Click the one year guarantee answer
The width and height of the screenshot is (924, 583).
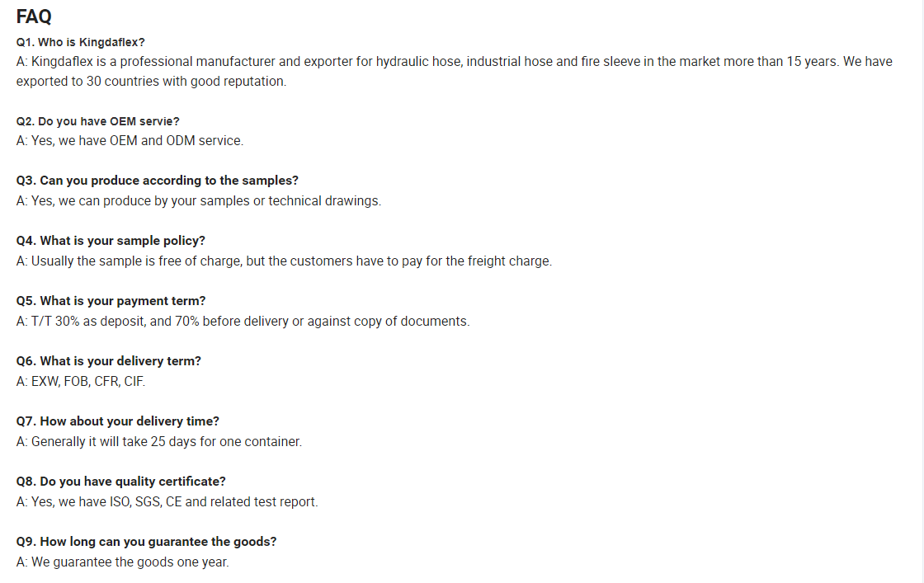pyautogui.click(x=123, y=562)
